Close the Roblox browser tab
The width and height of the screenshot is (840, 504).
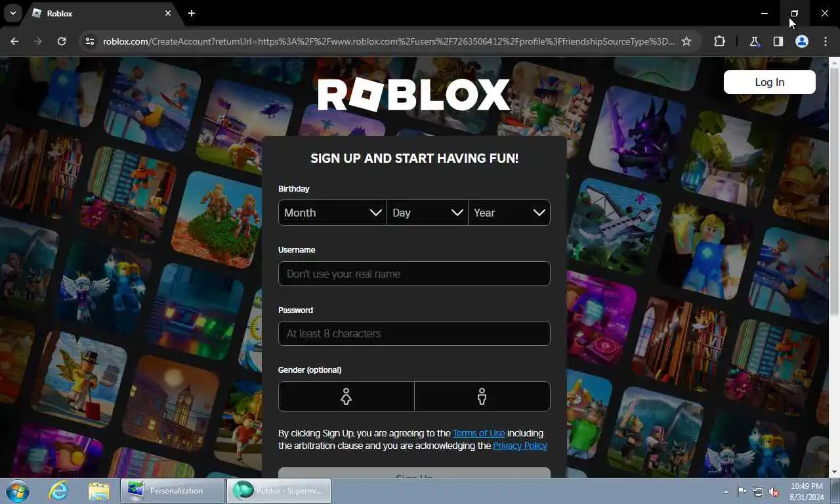pos(168,13)
